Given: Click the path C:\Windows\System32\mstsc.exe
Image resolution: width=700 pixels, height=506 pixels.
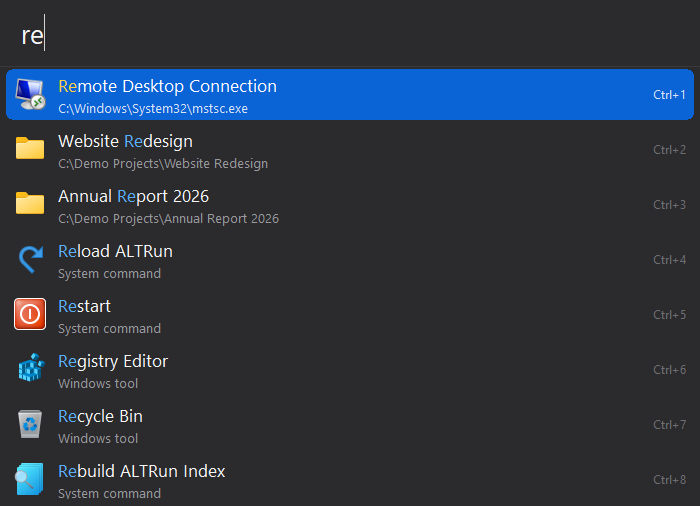Looking at the screenshot, I should click(153, 109).
